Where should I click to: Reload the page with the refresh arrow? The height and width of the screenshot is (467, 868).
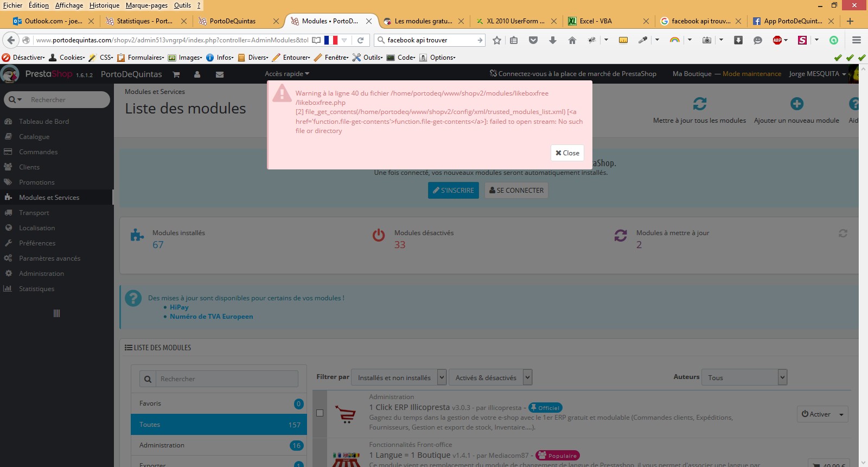pos(360,40)
